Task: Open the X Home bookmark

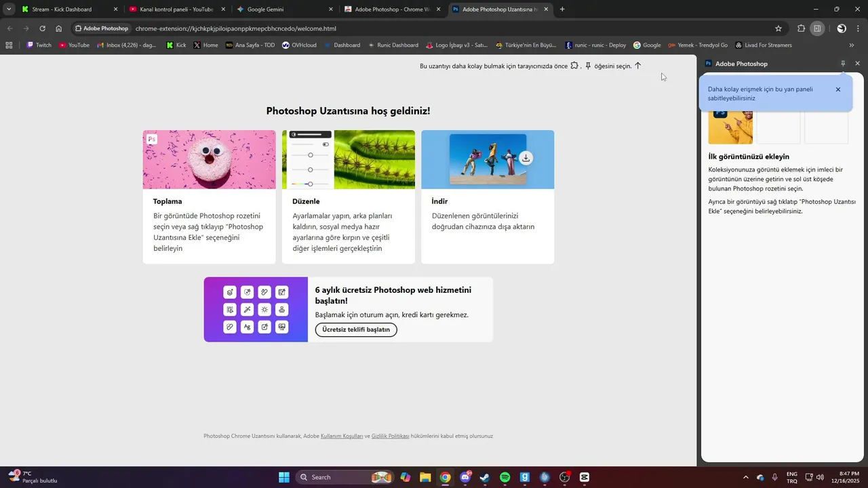Action: coord(205,45)
